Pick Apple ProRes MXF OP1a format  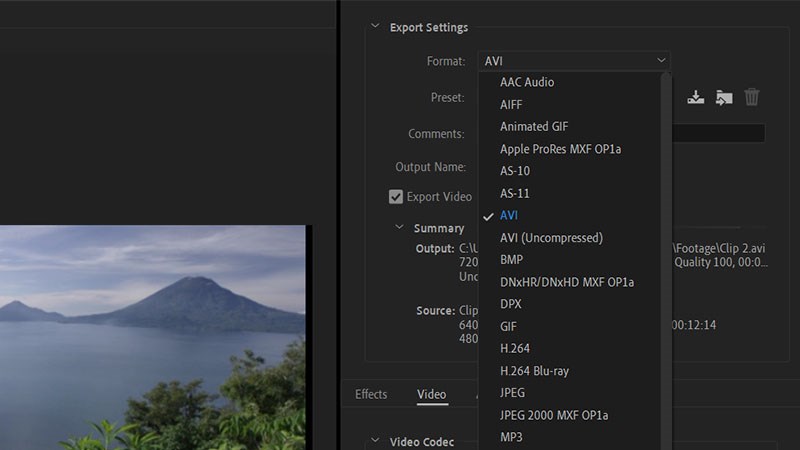point(560,149)
